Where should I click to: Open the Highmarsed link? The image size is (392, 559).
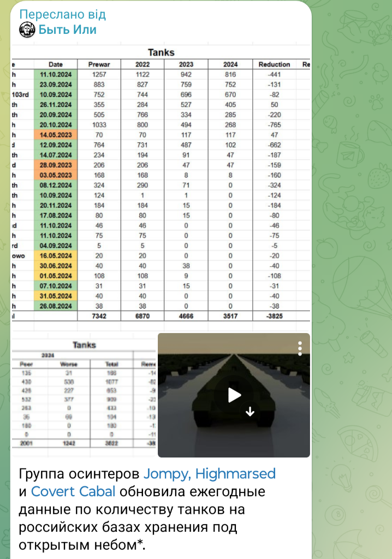tap(235, 473)
